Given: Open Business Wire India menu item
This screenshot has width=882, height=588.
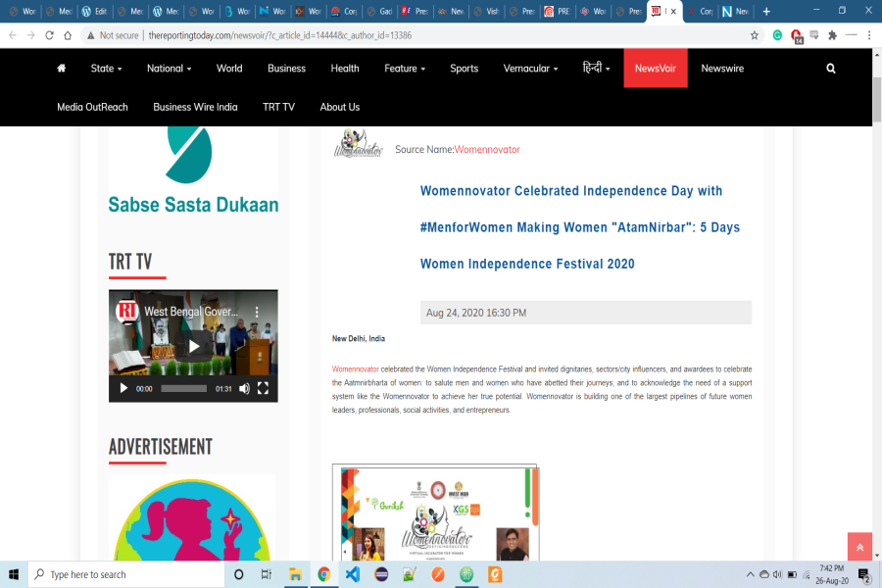Looking at the screenshot, I should [x=195, y=107].
